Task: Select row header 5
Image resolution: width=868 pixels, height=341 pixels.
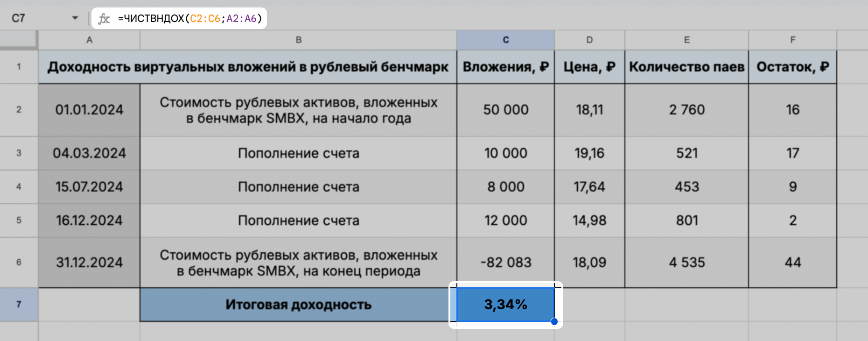Action: 19,220
